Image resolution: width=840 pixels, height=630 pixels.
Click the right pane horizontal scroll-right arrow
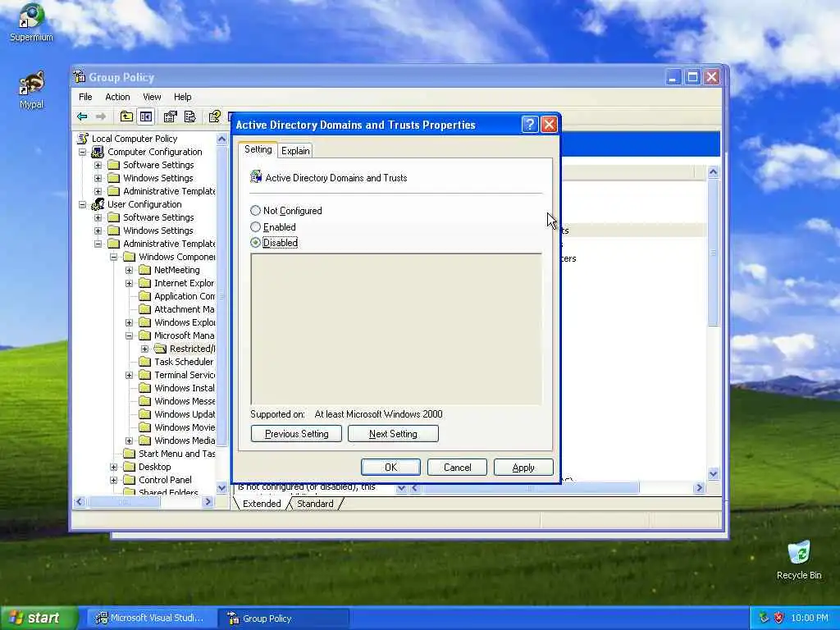point(699,488)
